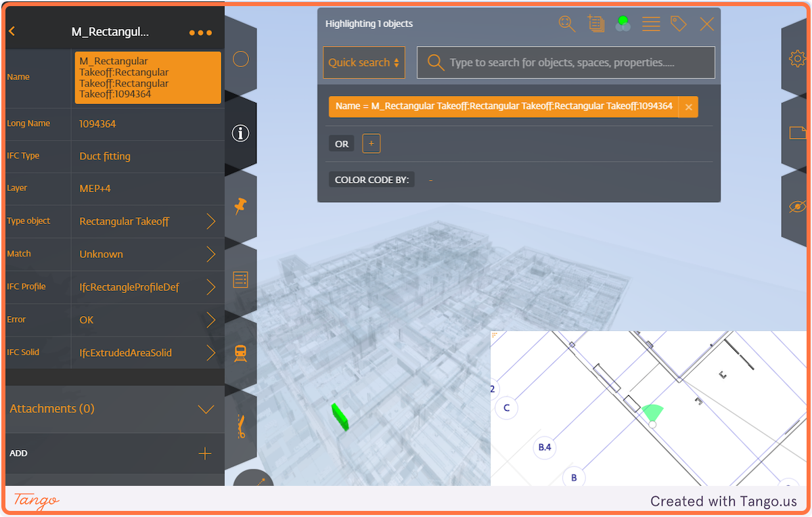This screenshot has height=517, width=812.
Task: Click grid marker C on the floor plan
Action: coord(507,408)
